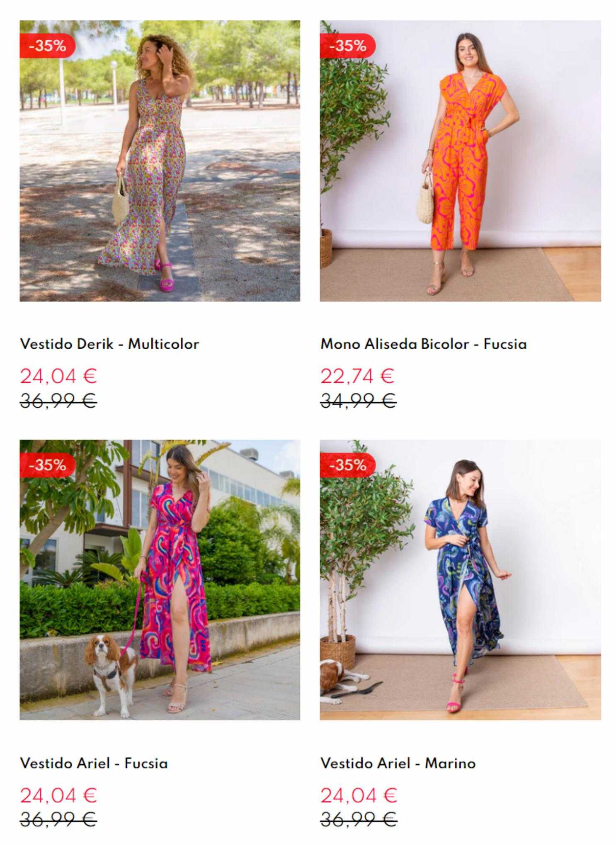Click the crossed-out 34,99 € price

tap(359, 401)
